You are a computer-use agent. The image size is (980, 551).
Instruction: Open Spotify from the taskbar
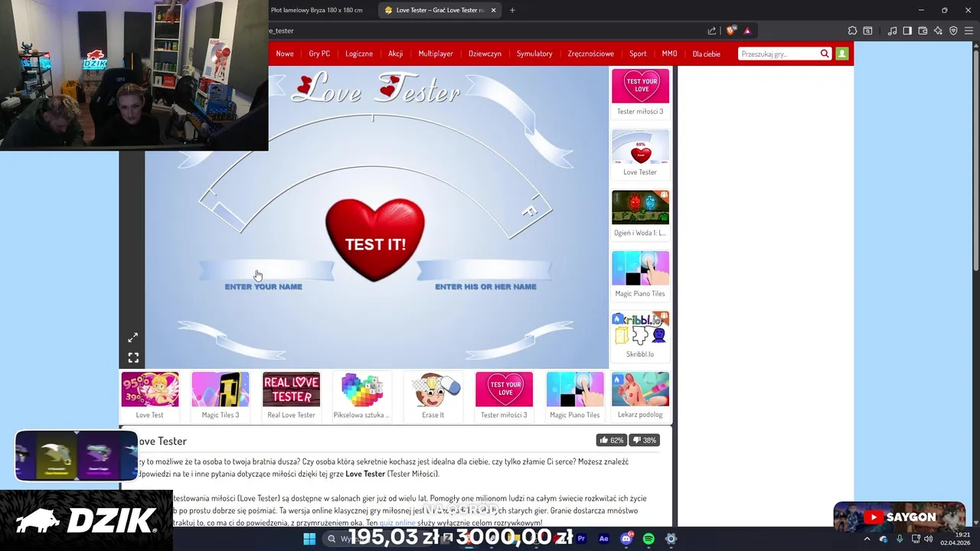[x=648, y=539]
